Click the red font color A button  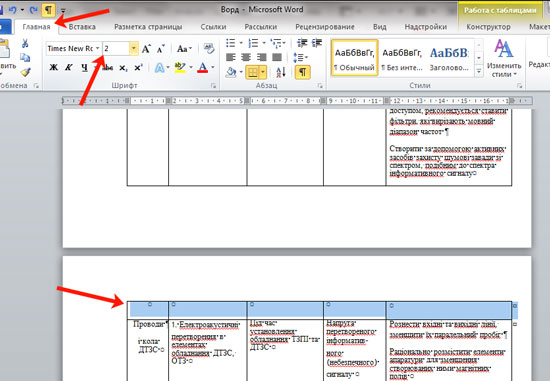click(x=202, y=67)
